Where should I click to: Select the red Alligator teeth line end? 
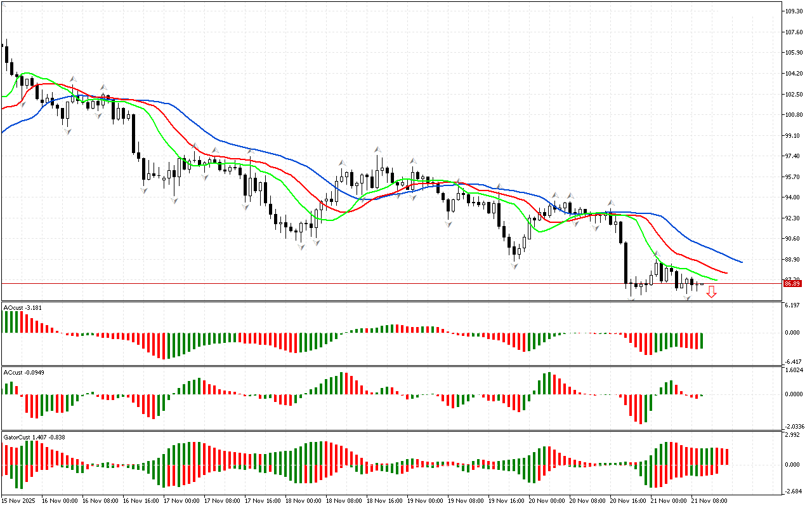point(726,272)
